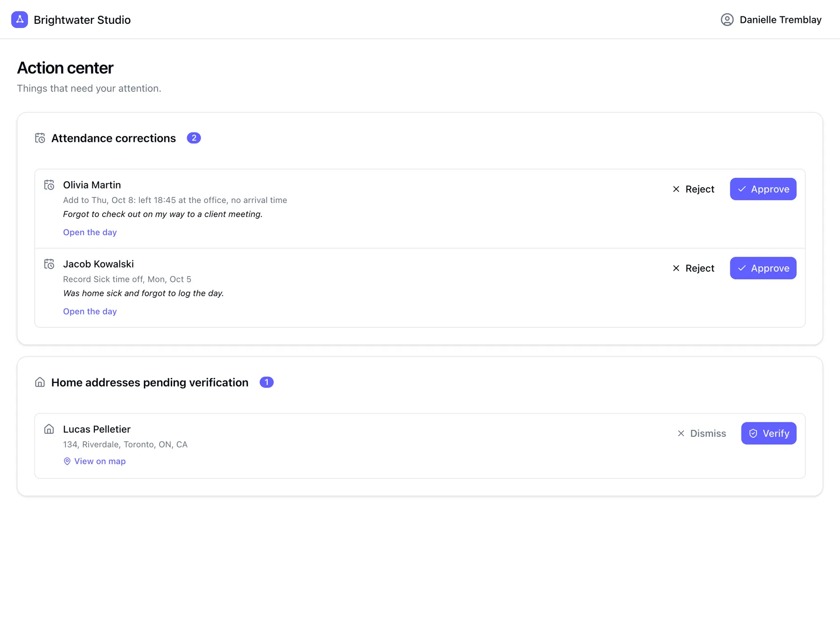Open the Danielle Tremblay user avatar icon
The height and width of the screenshot is (630, 840).
(727, 20)
